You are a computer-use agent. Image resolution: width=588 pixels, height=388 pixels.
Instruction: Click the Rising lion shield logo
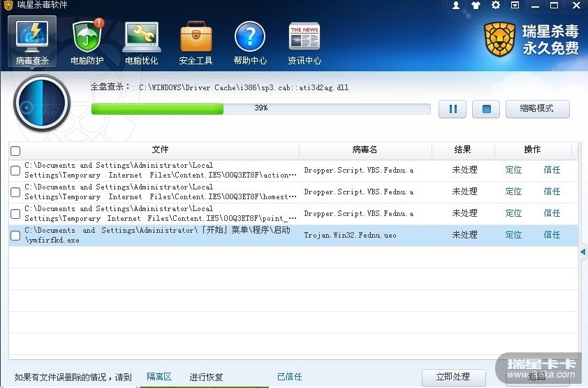(499, 39)
